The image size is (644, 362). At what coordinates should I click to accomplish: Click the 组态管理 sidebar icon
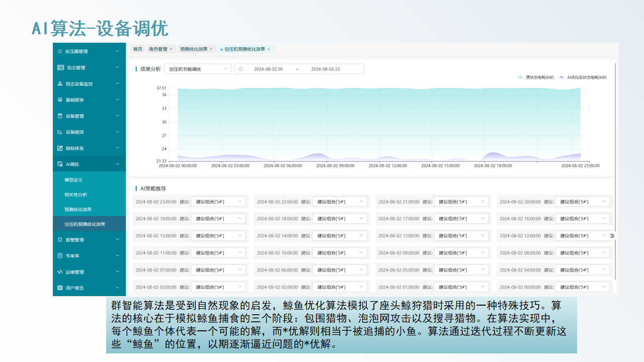click(x=60, y=67)
